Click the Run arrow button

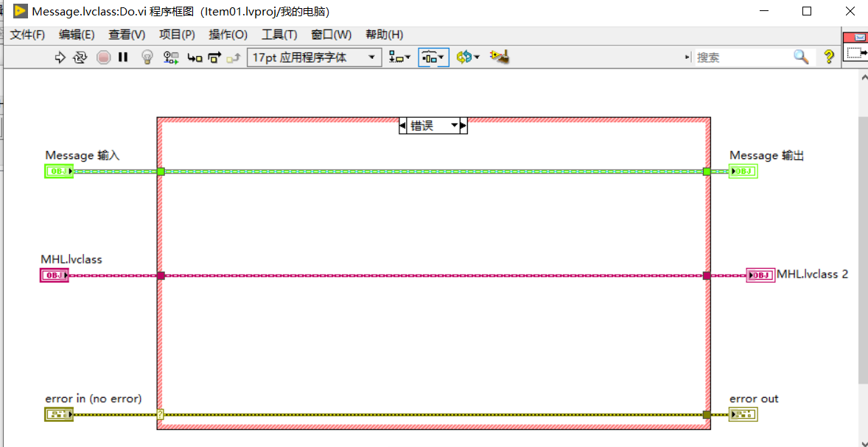pos(60,57)
